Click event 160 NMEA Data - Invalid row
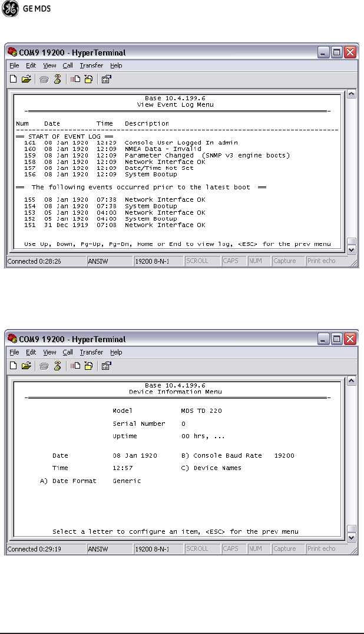Viewport: 364px width, 634px height. click(x=112, y=149)
